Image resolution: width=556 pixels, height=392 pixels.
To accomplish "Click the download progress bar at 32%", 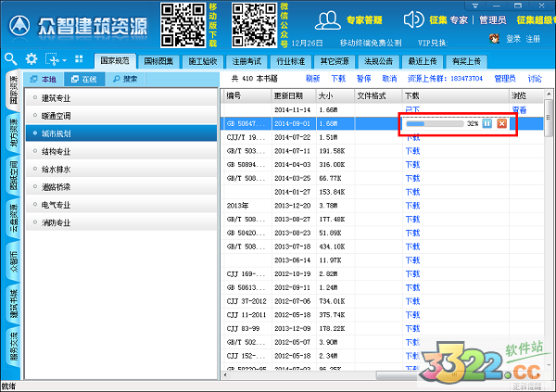I will point(436,123).
